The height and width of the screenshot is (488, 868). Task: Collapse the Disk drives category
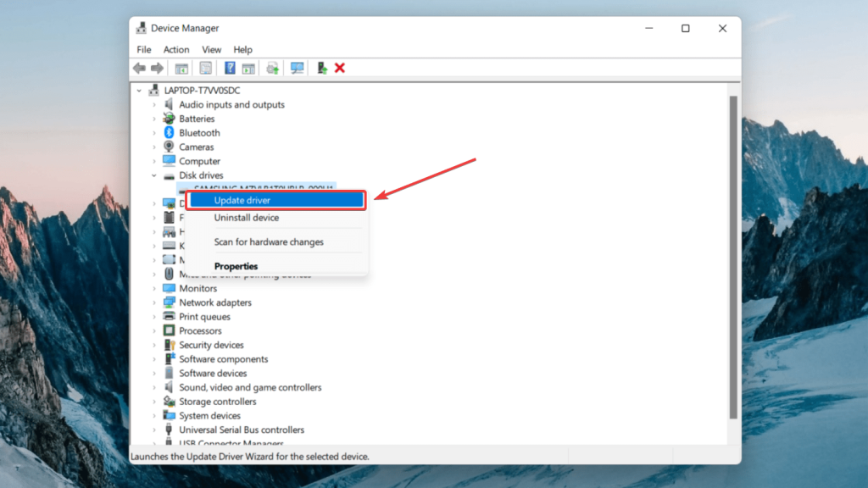click(154, 175)
